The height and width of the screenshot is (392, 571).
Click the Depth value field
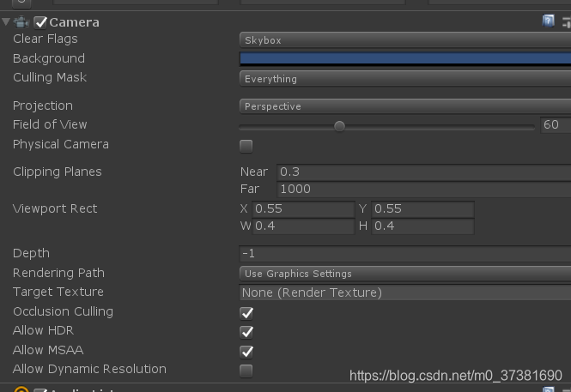405,253
